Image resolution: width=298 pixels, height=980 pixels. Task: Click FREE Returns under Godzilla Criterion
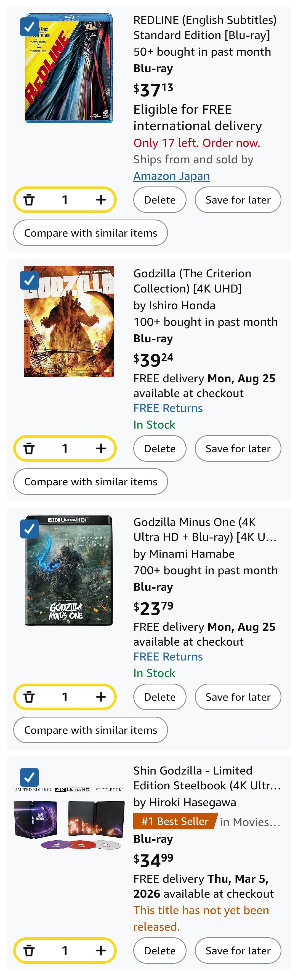168,408
